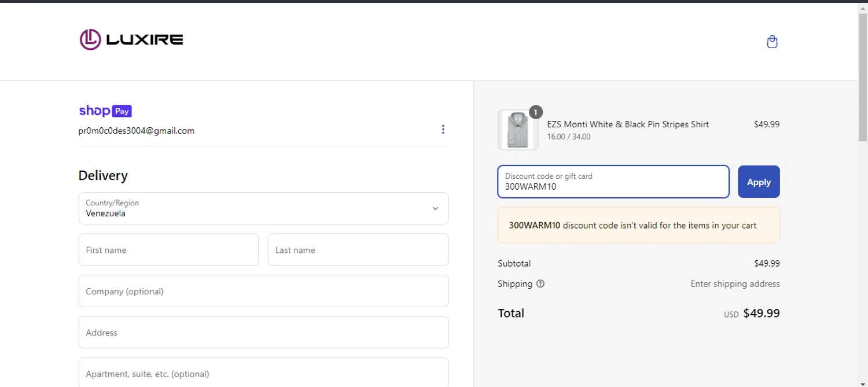Click the Company (optional) field
This screenshot has width=868, height=387.
pyautogui.click(x=263, y=291)
